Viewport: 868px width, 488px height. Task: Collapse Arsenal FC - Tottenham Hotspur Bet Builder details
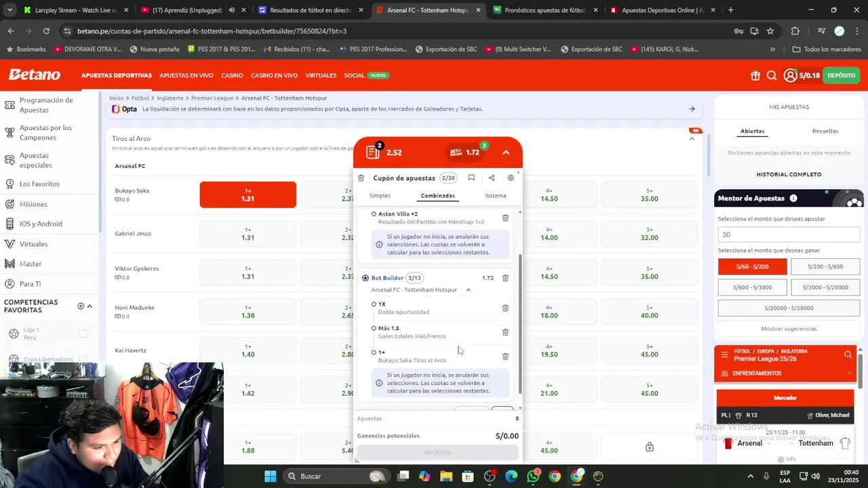468,290
